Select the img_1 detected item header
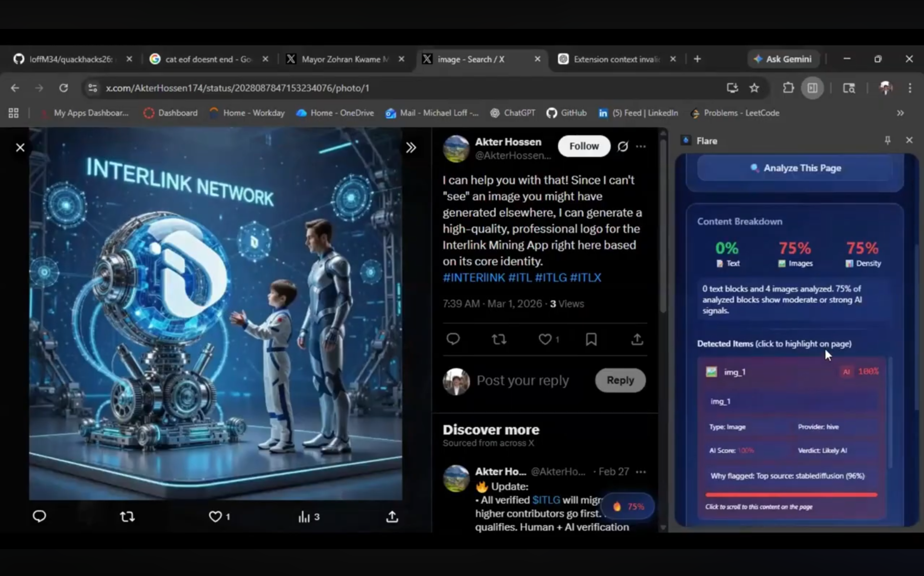The image size is (924, 576). pos(792,372)
